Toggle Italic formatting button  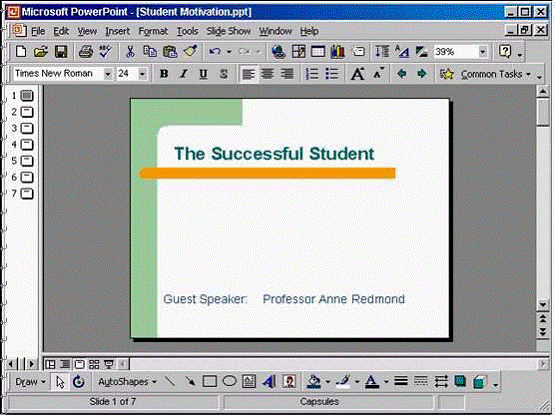click(183, 74)
